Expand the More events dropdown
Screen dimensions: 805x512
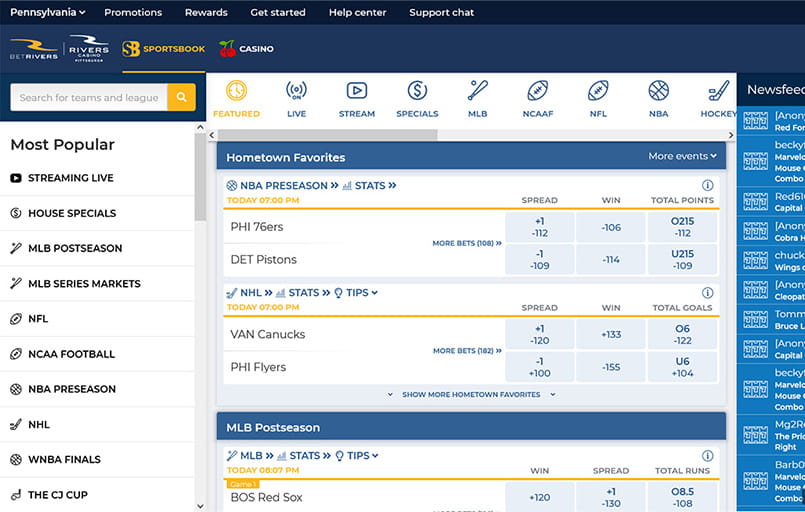pos(682,156)
